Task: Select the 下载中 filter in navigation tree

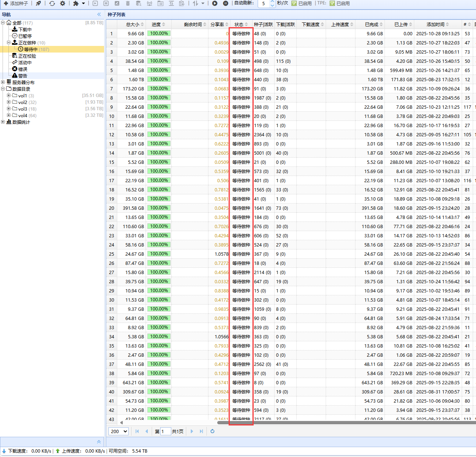Action: click(25, 29)
